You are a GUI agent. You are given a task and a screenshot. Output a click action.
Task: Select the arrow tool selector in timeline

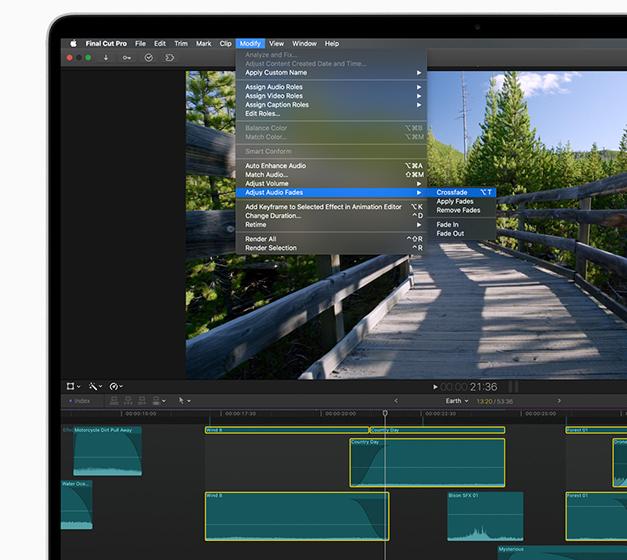tap(183, 401)
